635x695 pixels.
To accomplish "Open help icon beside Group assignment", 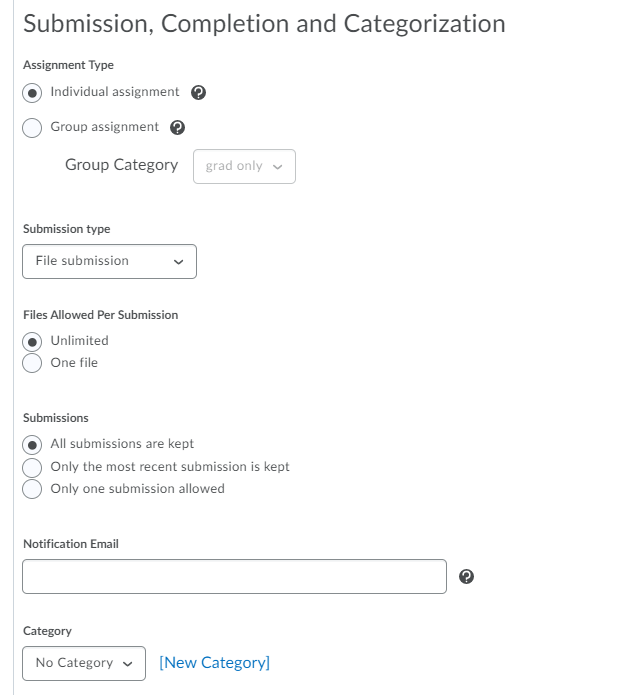I will click(177, 128).
